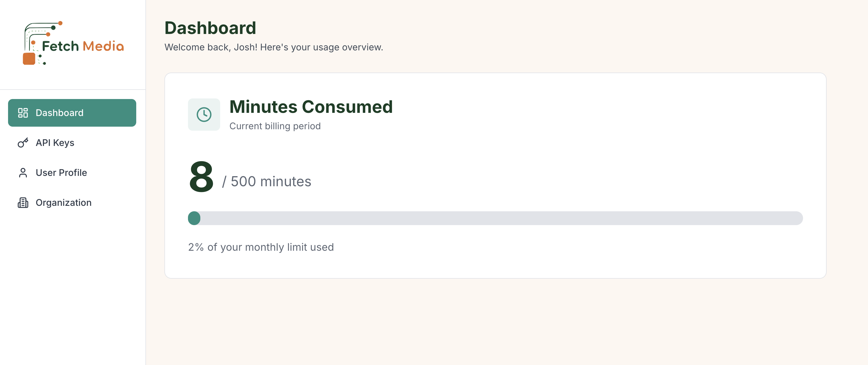
Task: Click the User Profile person icon
Action: pyautogui.click(x=23, y=173)
